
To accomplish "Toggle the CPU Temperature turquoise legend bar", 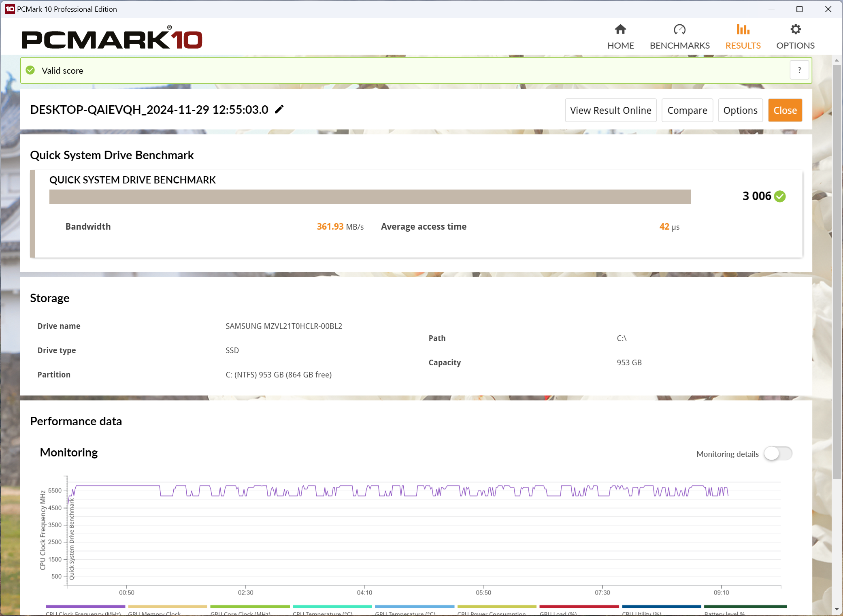I will pos(332,607).
